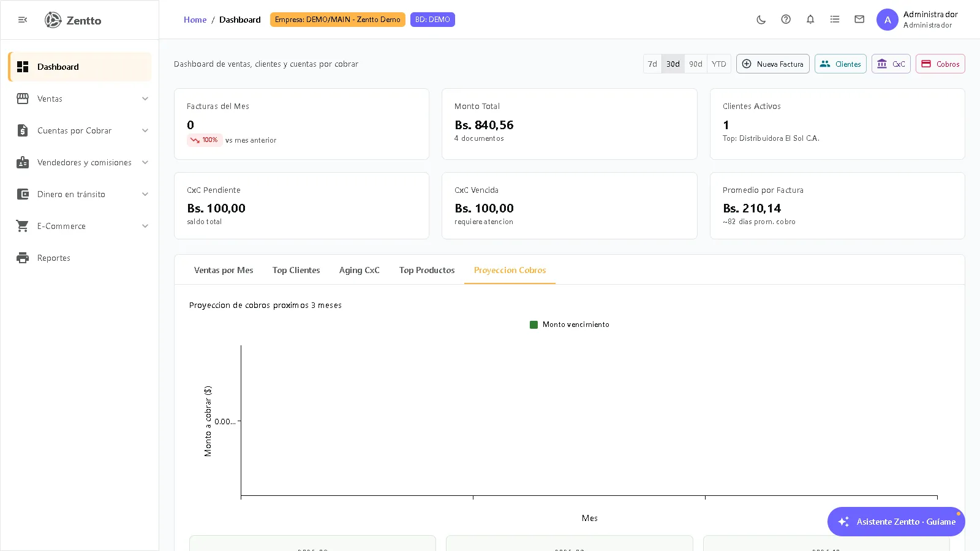Toggle dark mode moon icon
The image size is (980, 551).
761,20
